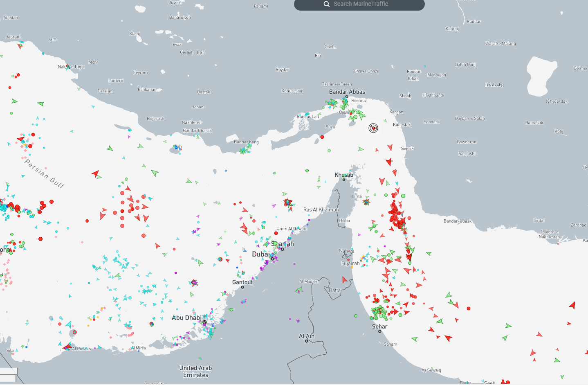This screenshot has height=385, width=588.
Task: Click the Bandar-e Jask label
Action: 458,221
